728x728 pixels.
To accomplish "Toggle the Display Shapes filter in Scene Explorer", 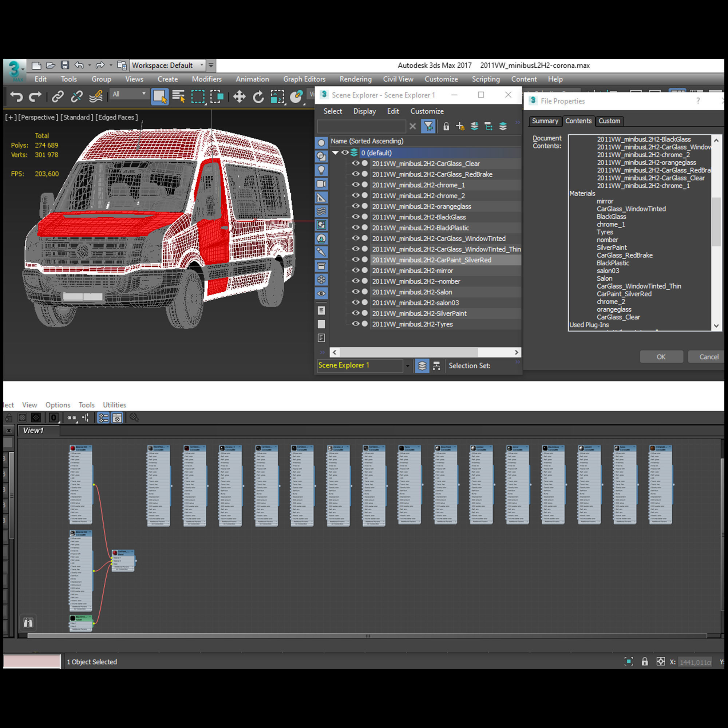I will [x=321, y=157].
